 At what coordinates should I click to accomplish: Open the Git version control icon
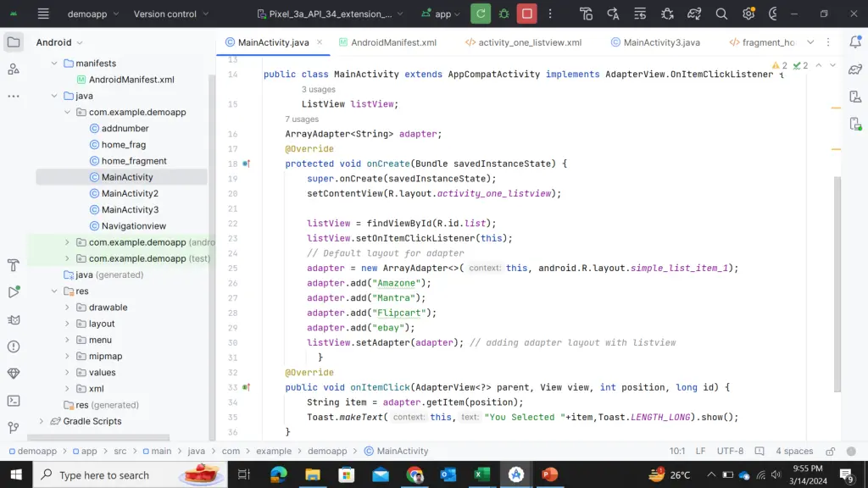click(x=14, y=428)
